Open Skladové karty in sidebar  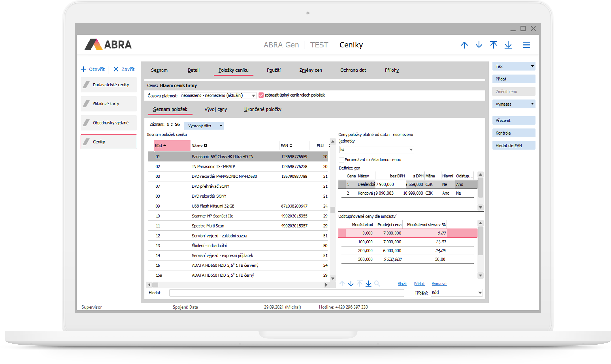(x=109, y=104)
